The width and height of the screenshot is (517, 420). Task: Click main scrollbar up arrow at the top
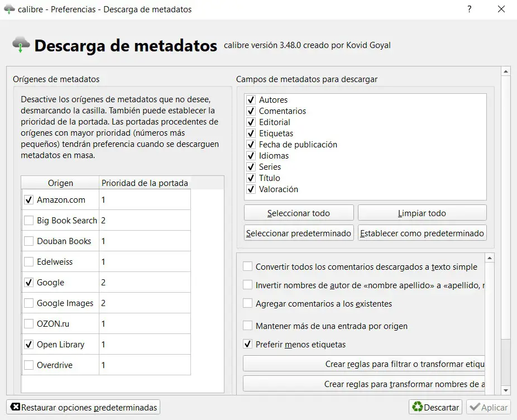[x=506, y=71]
